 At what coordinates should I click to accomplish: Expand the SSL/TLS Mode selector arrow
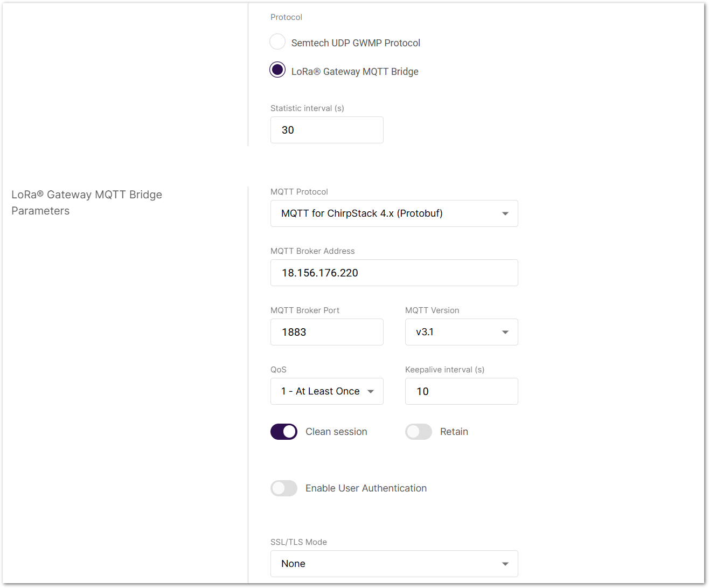coord(505,564)
